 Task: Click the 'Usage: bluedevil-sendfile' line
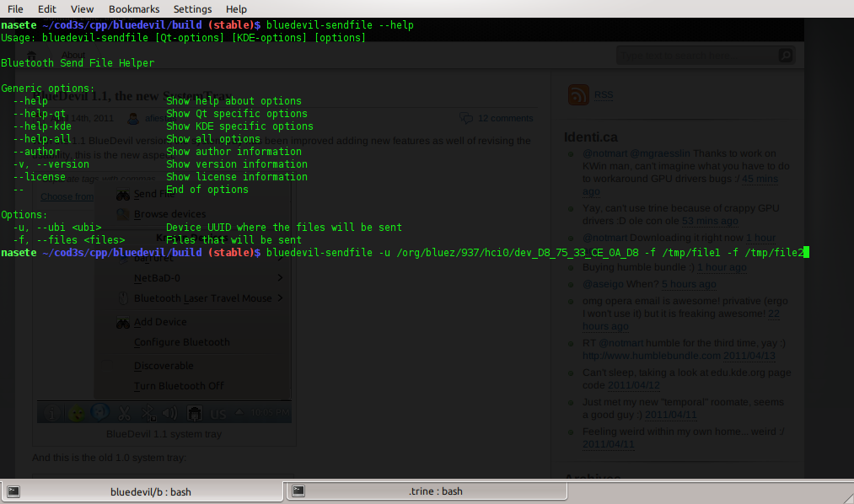click(x=184, y=38)
